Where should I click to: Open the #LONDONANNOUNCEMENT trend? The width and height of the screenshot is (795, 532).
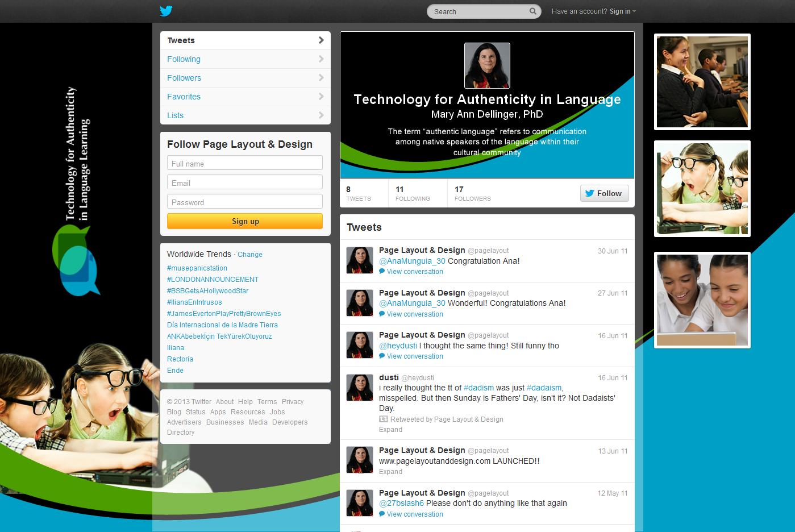pos(213,280)
